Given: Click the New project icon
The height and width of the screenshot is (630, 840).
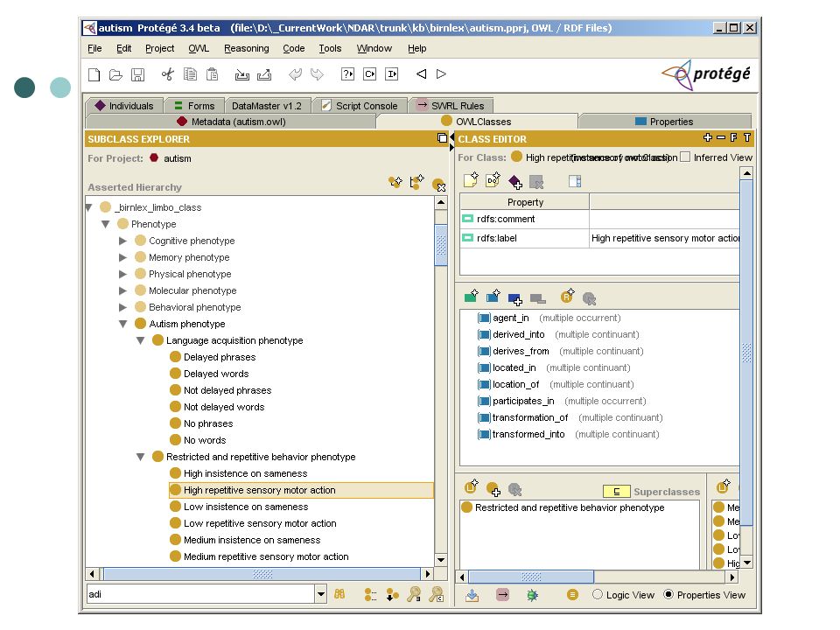Looking at the screenshot, I should click(x=94, y=74).
